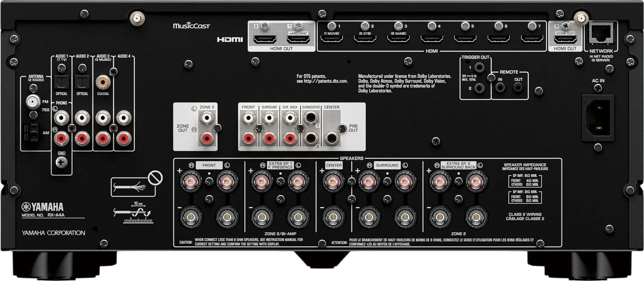Click the FRONT left negative speaker terminal
This screenshot has width=644, height=281.
click(227, 217)
